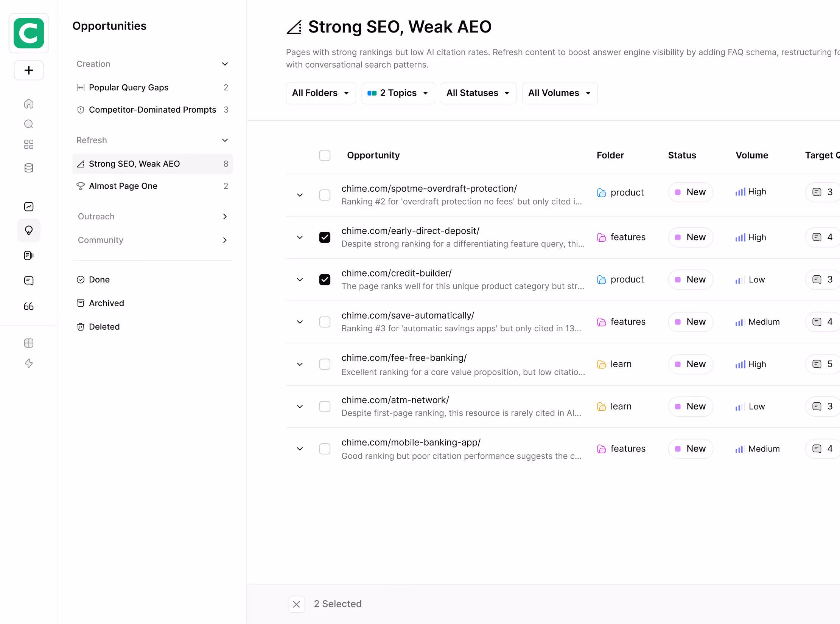Uncheck the early-direct-deposit row checkbox
The image size is (840, 624).
coord(325,237)
